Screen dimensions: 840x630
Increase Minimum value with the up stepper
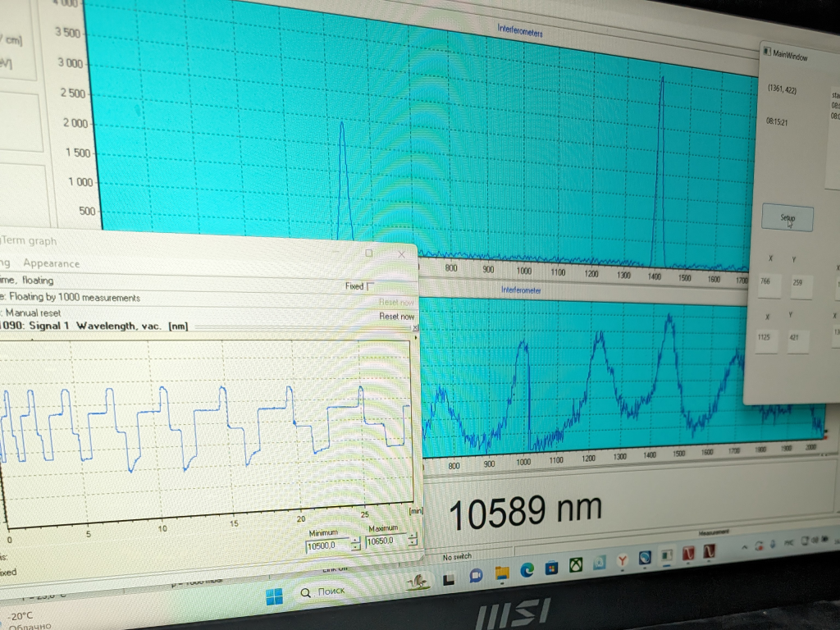(x=356, y=541)
